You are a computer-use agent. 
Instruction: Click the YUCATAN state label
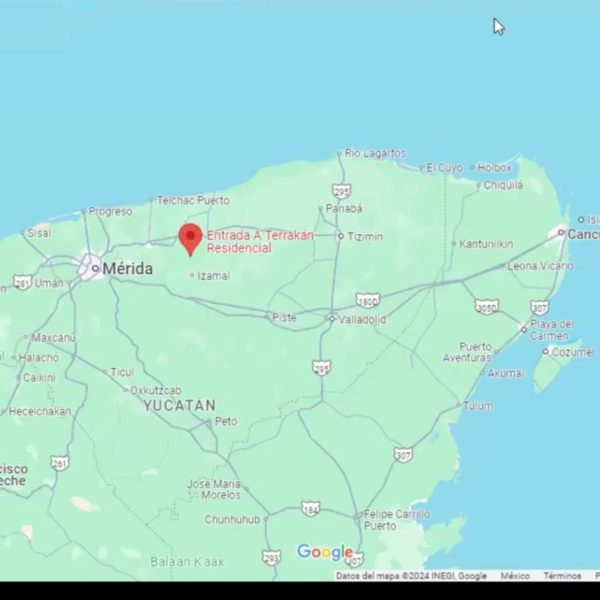pos(180,406)
